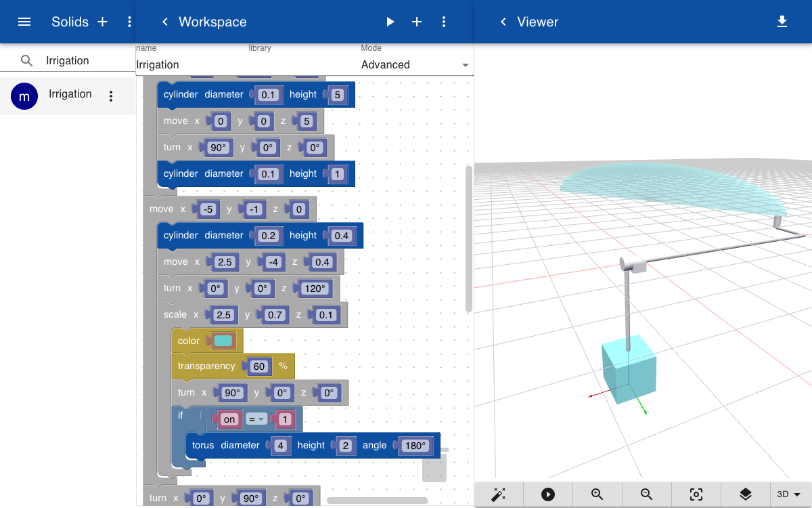Screen dimensions: 812x508
Task: Open the hamburger navigation menu
Action: [24, 22]
